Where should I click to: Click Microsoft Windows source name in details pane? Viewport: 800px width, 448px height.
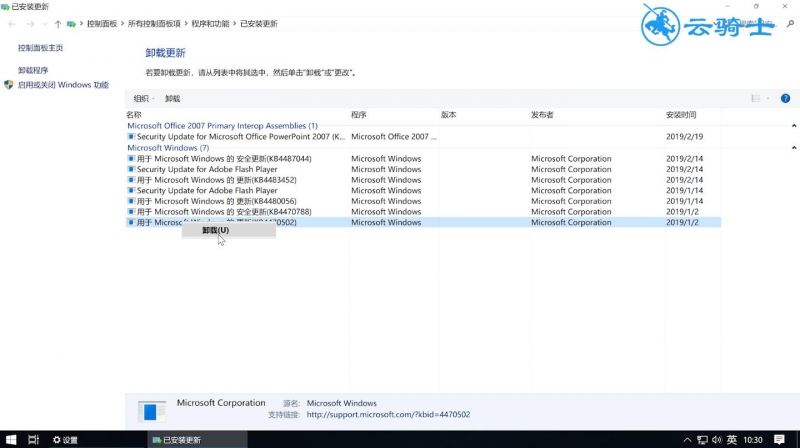coord(341,403)
